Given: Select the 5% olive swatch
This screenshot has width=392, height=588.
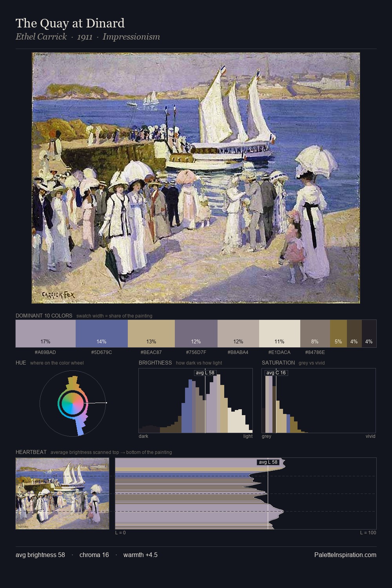Looking at the screenshot, I should (x=338, y=334).
